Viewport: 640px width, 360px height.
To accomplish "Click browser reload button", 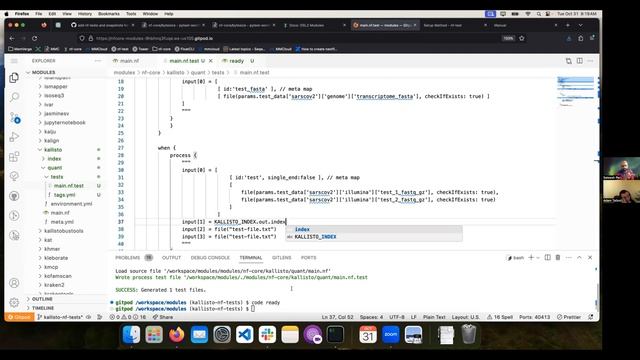I will [x=35, y=38].
